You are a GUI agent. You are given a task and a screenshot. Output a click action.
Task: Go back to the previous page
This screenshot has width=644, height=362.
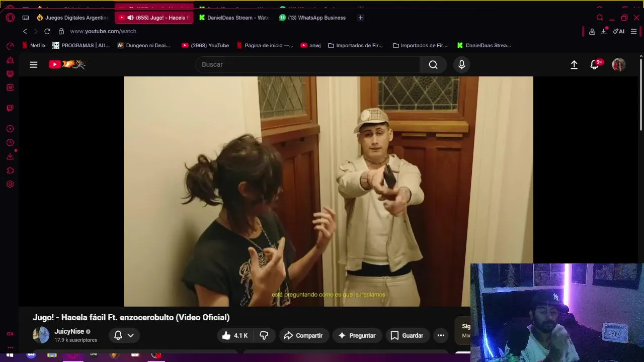tap(25, 31)
